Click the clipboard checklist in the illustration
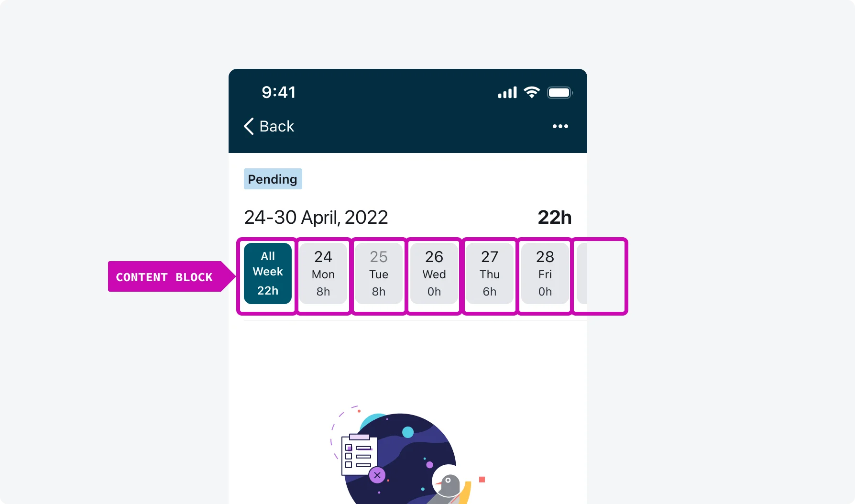This screenshot has height=504, width=855. (x=358, y=455)
